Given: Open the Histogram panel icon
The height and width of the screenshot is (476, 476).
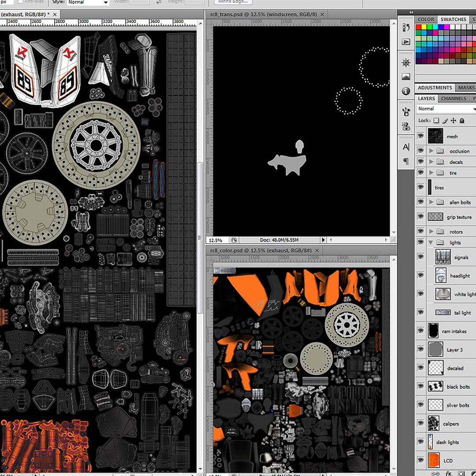Looking at the screenshot, I should 406,77.
